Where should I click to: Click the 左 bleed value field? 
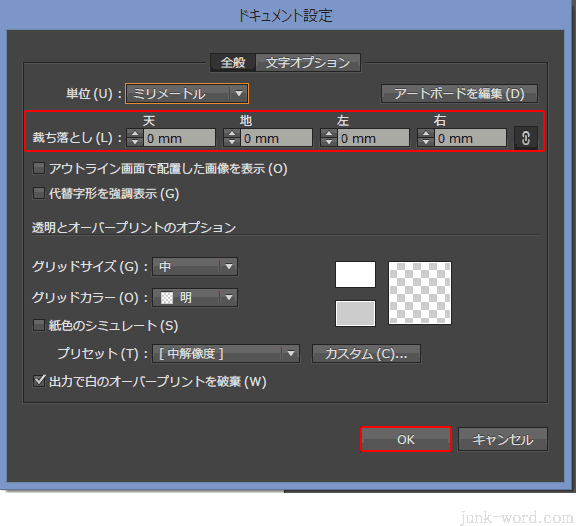[x=373, y=138]
